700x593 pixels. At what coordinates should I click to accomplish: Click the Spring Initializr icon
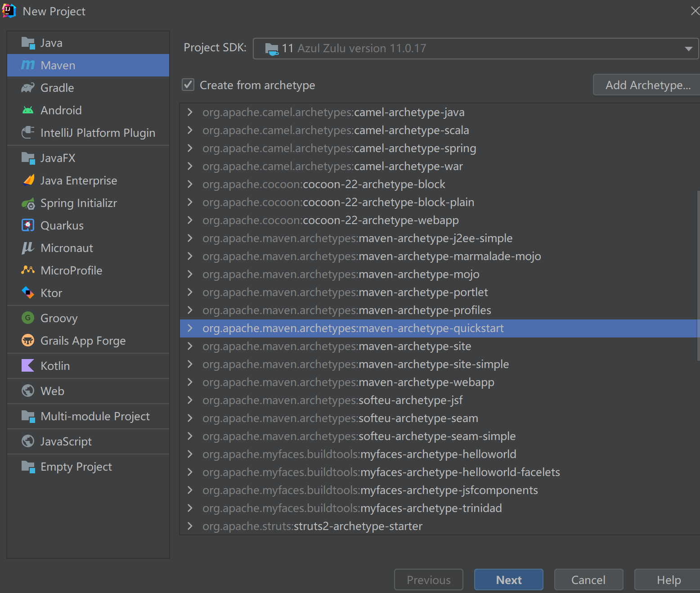[x=28, y=203]
